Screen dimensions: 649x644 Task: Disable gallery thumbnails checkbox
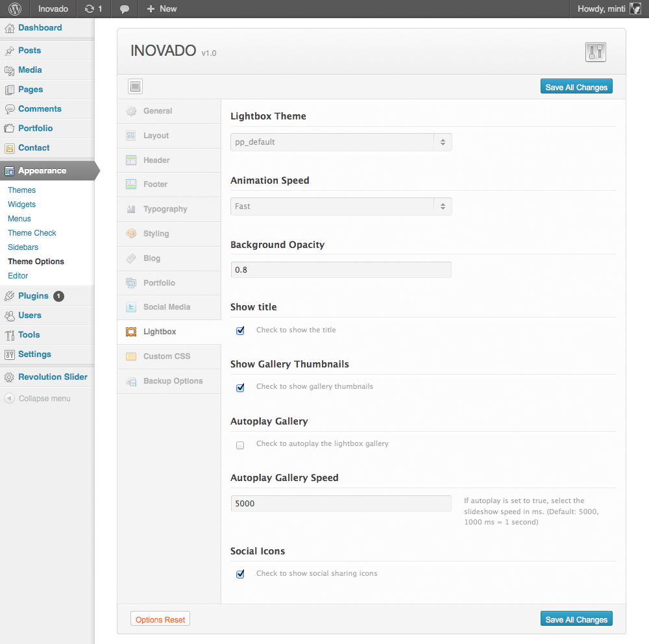(x=240, y=388)
